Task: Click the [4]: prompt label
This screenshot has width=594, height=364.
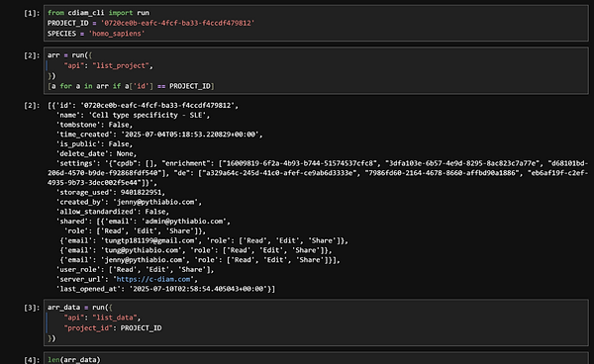Action: click(32, 359)
